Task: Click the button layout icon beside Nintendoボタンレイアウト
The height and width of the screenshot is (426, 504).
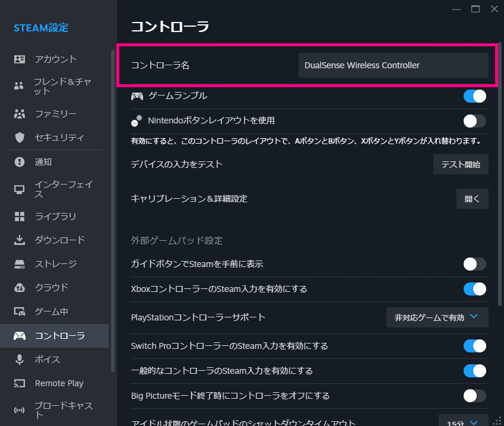Action: 137,121
